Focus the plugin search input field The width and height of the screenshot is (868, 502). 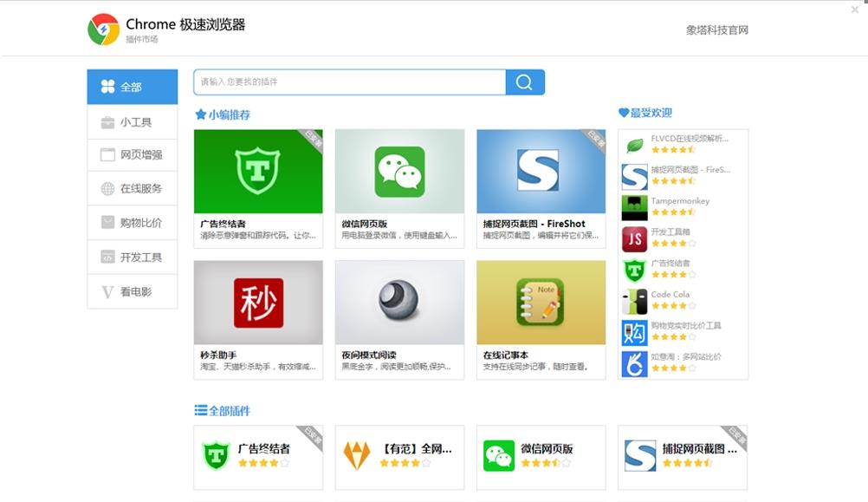pos(349,82)
